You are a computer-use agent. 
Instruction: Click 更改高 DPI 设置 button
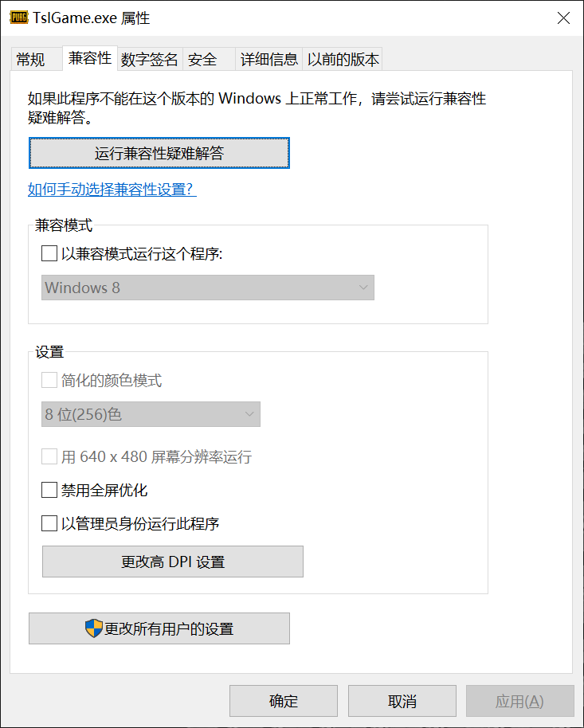point(173,562)
